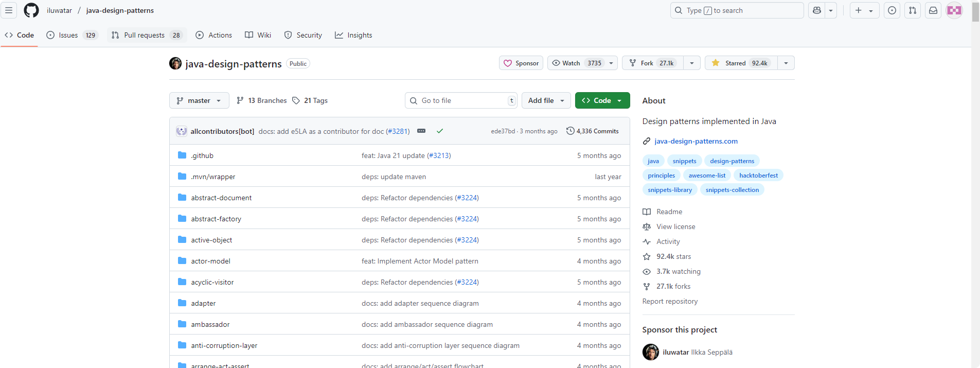View the 21 Tags link
This screenshot has width=980, height=368.
[x=310, y=100]
